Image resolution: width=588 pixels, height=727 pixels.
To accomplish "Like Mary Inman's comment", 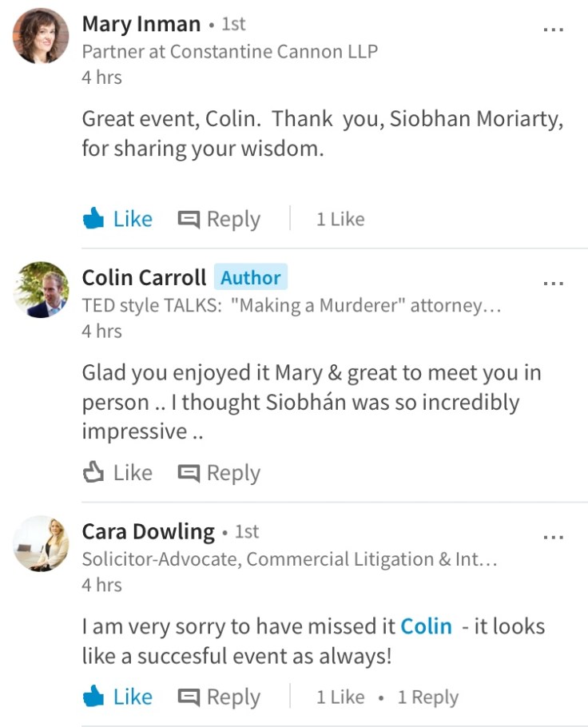I will point(117,219).
